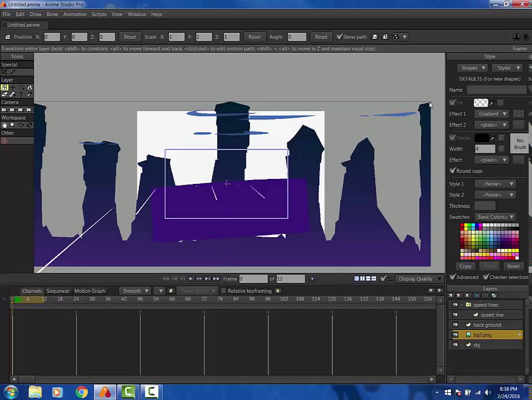Open the Smooth interpolation dropdown
The height and width of the screenshot is (400, 532).
[135, 291]
